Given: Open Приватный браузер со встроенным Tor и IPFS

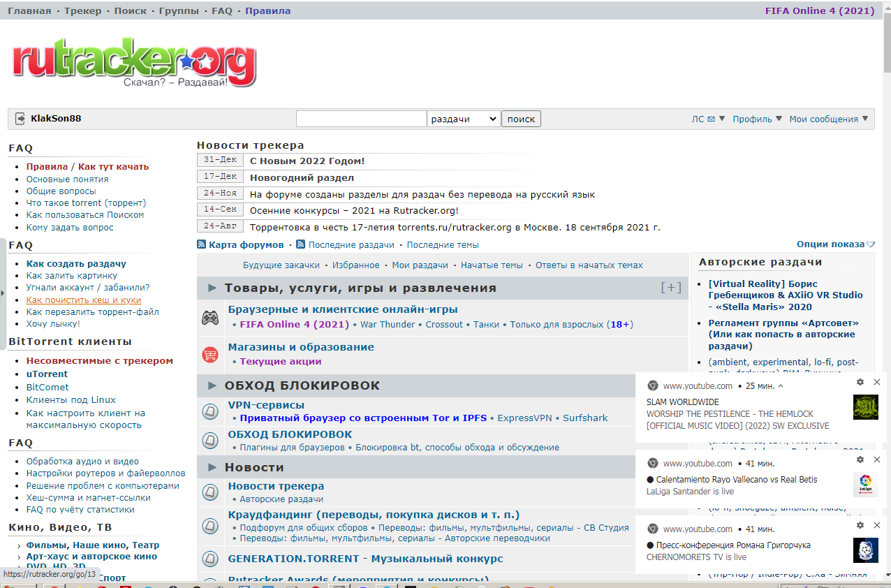Looking at the screenshot, I should point(364,418).
